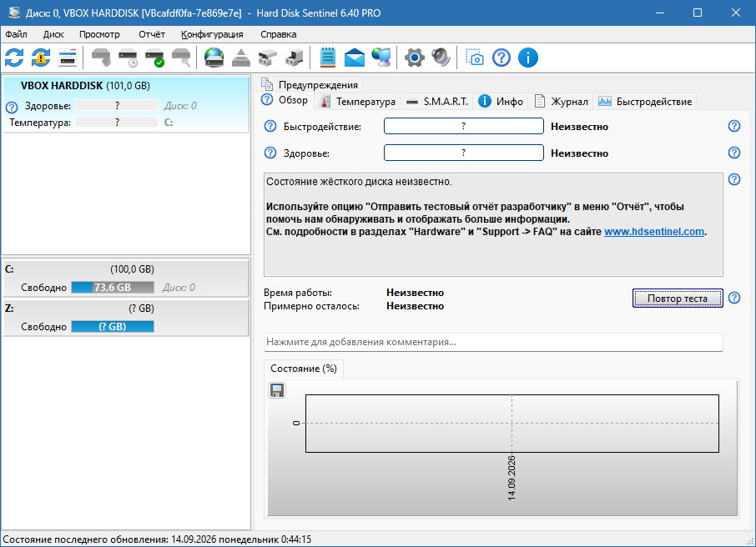756x547 pixels.
Task: Click the floppy save icon in chart
Action: [277, 390]
